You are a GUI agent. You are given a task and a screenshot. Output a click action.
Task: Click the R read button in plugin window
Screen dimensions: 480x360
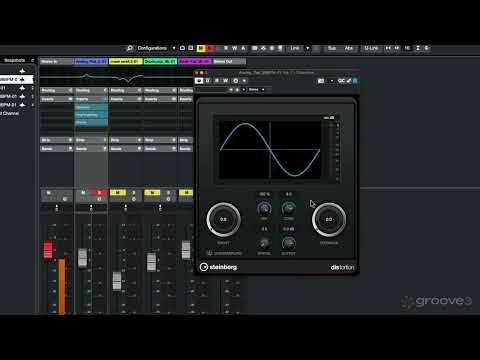click(217, 81)
